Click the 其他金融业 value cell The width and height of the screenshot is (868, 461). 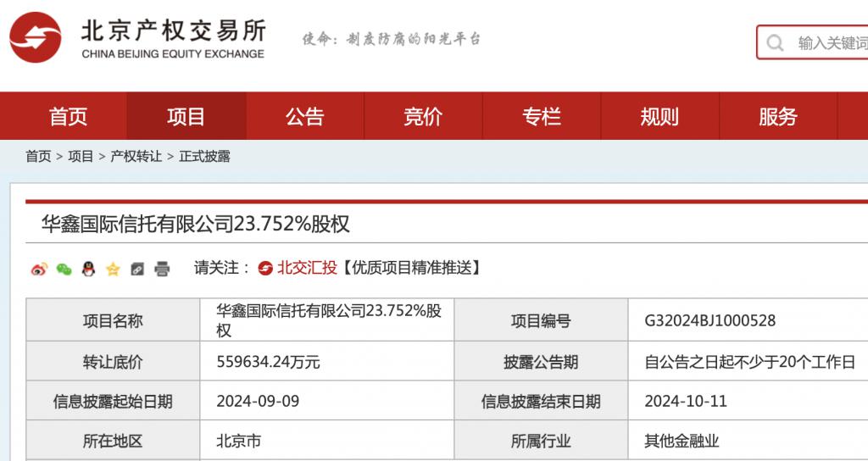748,441
